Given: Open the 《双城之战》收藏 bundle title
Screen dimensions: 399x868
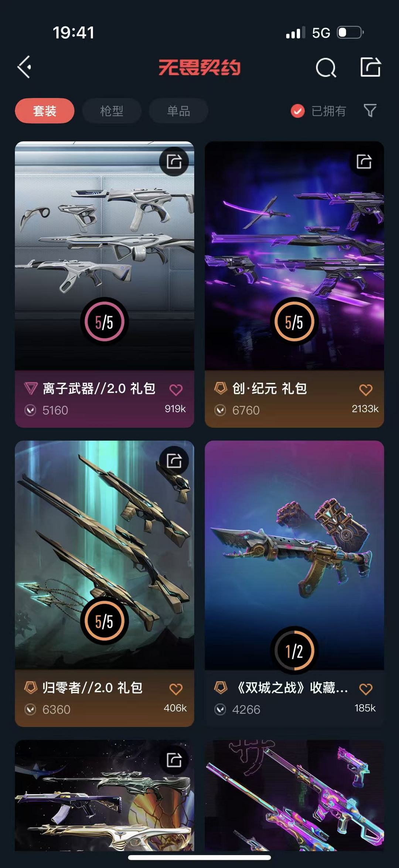Looking at the screenshot, I should tap(291, 688).
